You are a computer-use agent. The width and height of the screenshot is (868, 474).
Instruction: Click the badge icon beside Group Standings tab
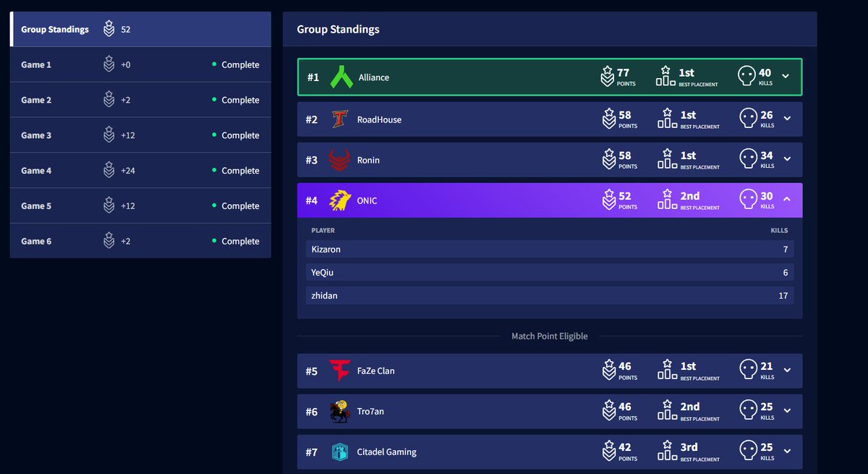click(x=109, y=29)
